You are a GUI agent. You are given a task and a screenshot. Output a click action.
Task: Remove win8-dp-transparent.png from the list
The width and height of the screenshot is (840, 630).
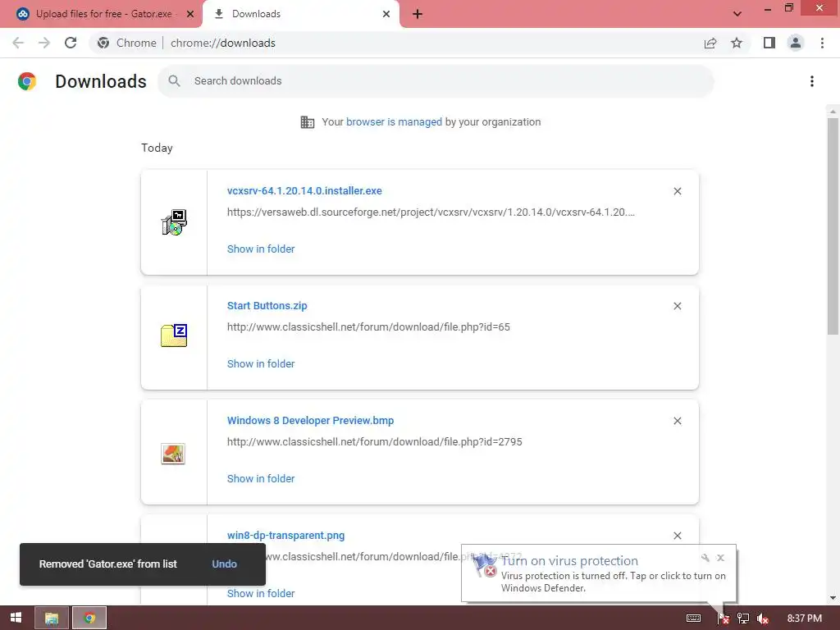point(677,536)
